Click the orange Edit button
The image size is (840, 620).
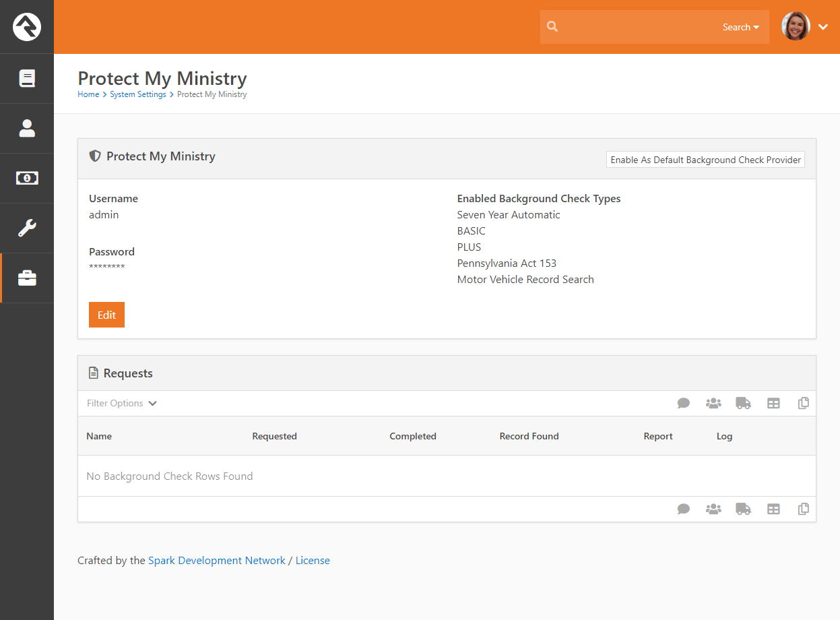click(106, 315)
